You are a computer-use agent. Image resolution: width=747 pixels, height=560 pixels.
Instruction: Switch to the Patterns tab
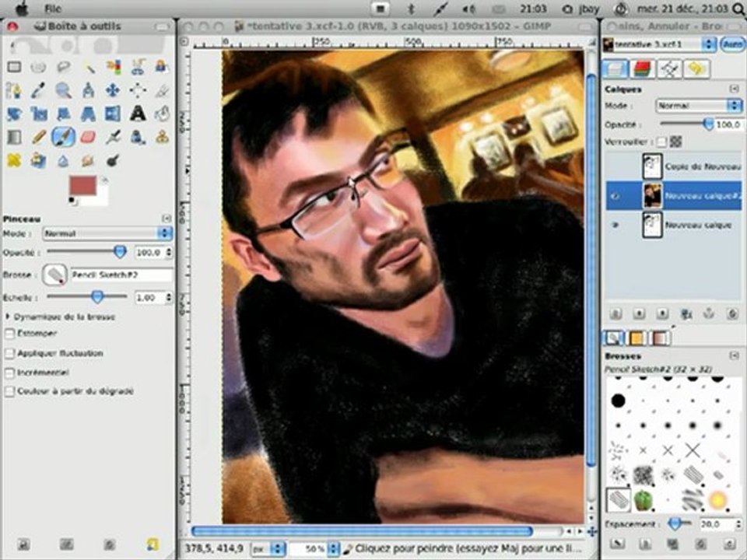point(637,338)
